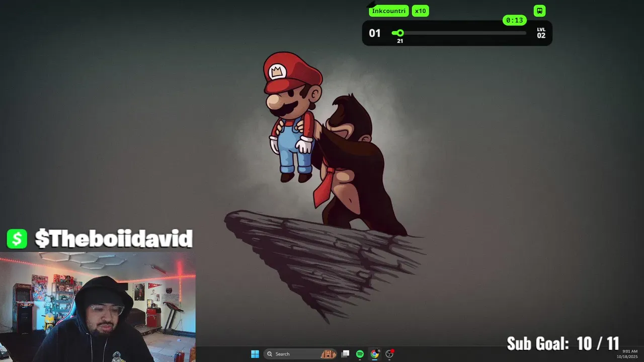Open Spotify from the taskbar
This screenshot has width=644, height=362.
[x=360, y=354]
